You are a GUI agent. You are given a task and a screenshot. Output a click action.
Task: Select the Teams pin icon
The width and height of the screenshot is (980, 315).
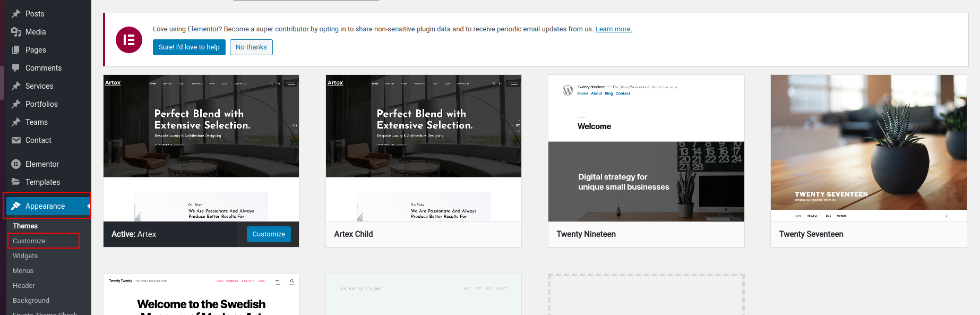[x=16, y=122]
